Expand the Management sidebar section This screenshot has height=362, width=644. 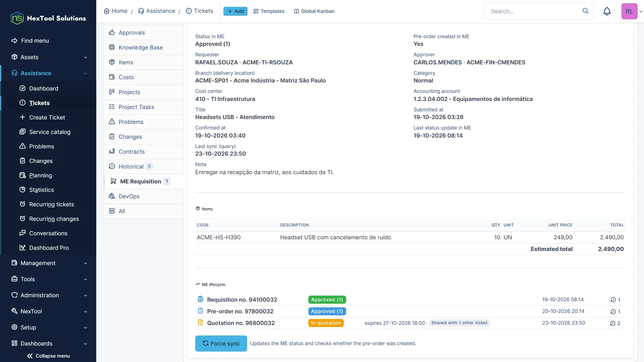pyautogui.click(x=48, y=263)
